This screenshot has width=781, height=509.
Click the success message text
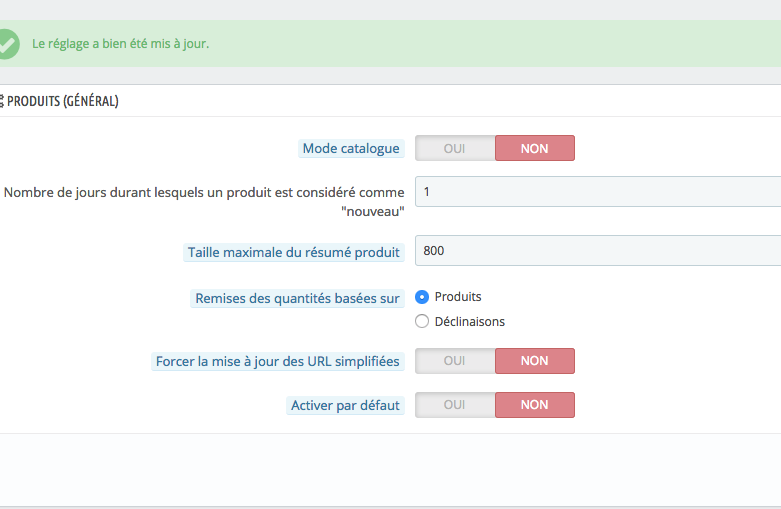pos(121,44)
